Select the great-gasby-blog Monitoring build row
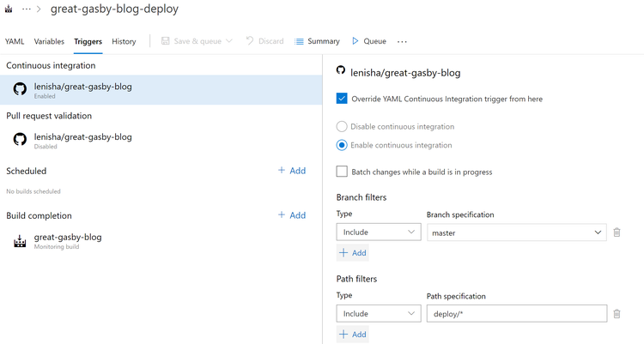The width and height of the screenshot is (644, 344). click(161, 241)
